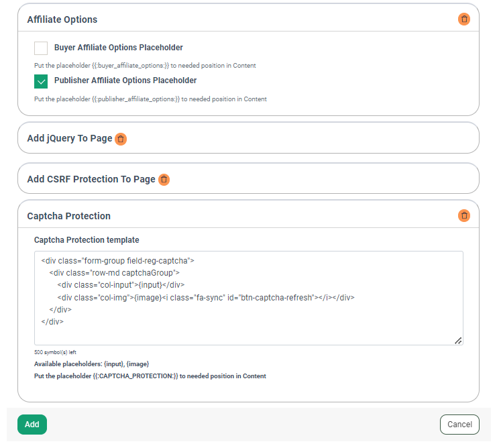
Task: Focus the Captcha Protection template textarea
Action: pos(249,298)
